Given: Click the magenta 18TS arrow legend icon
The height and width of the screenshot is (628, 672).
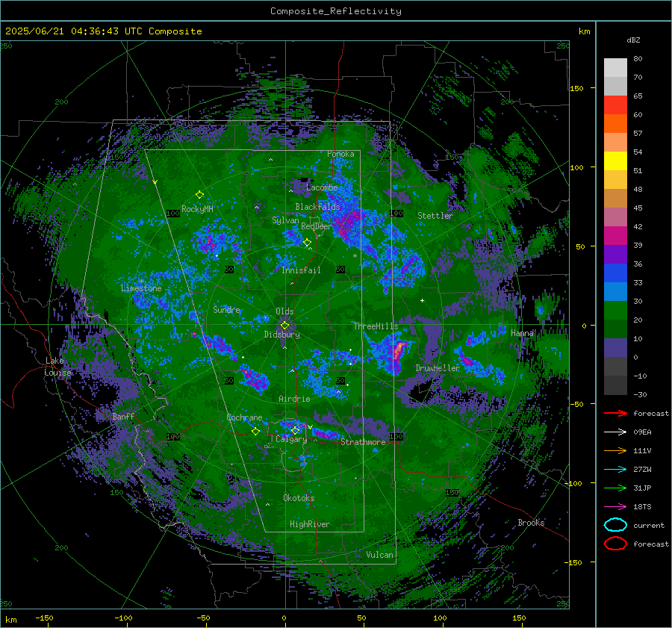Looking at the screenshot, I should [615, 506].
